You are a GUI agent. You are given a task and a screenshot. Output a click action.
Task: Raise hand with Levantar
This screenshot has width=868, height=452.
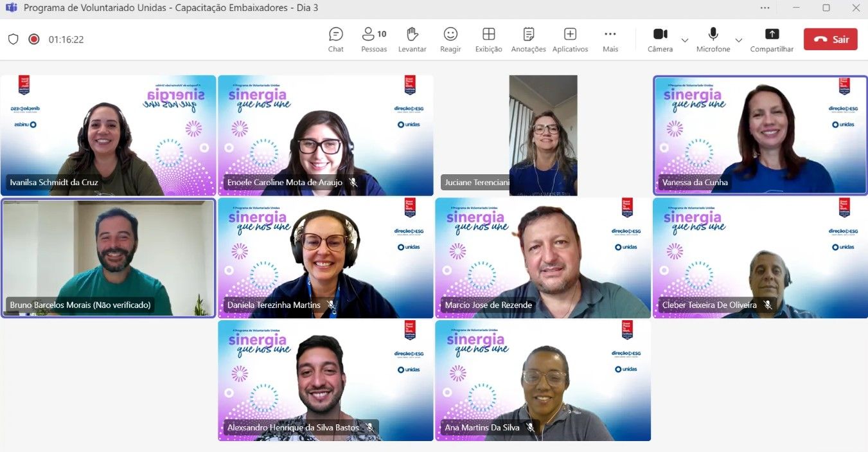click(412, 39)
